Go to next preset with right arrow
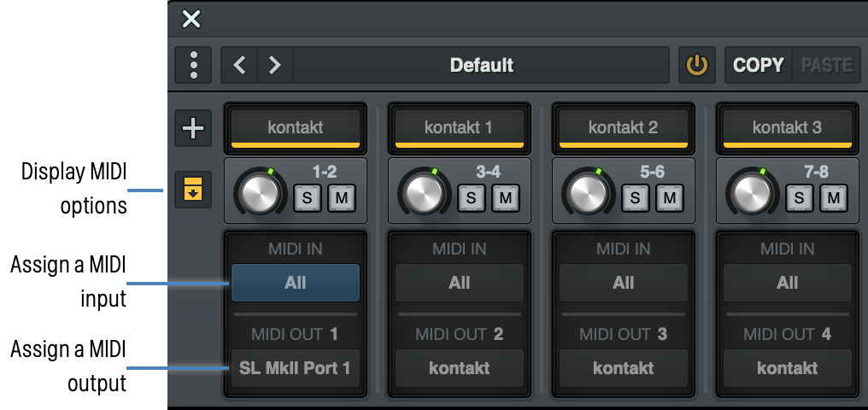868x410 pixels. point(274,65)
